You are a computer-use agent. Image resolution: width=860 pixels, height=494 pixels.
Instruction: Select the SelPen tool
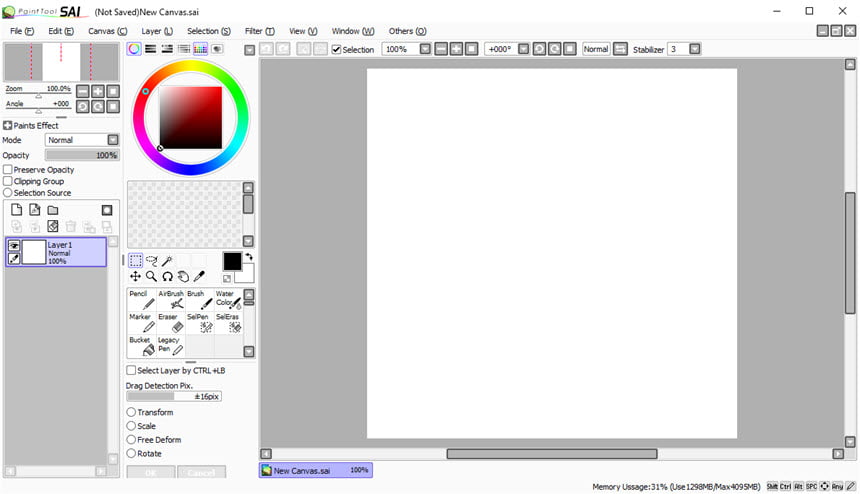[200, 323]
